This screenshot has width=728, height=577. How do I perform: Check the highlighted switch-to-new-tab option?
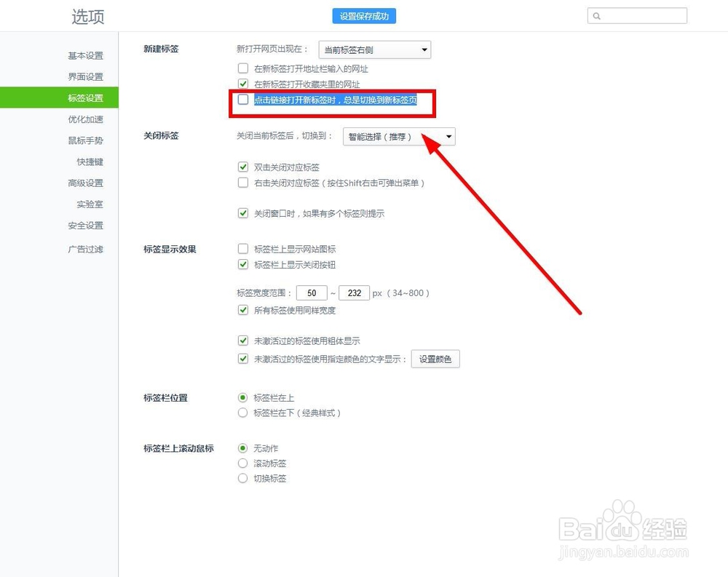pyautogui.click(x=243, y=100)
